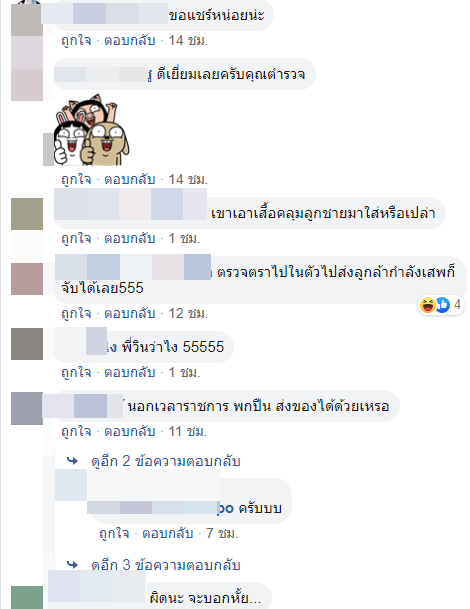
Task: Expand "ดูอีก 3 ข้อความตอบกลับ" replies
Action: pyautogui.click(x=166, y=565)
